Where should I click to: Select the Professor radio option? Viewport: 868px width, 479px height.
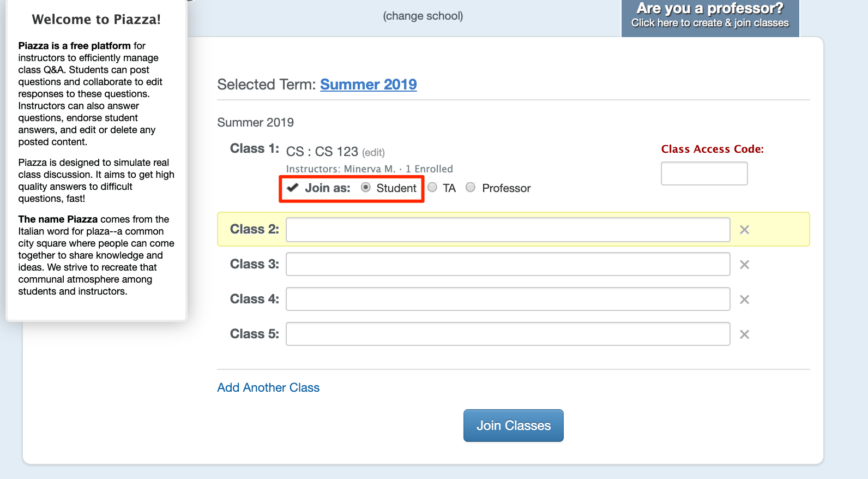(x=471, y=188)
